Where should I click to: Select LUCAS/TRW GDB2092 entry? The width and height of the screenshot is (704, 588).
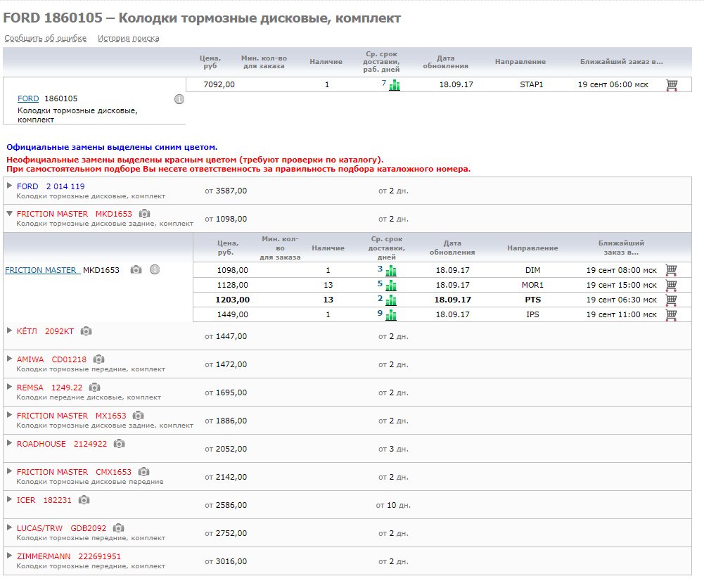tap(61, 528)
